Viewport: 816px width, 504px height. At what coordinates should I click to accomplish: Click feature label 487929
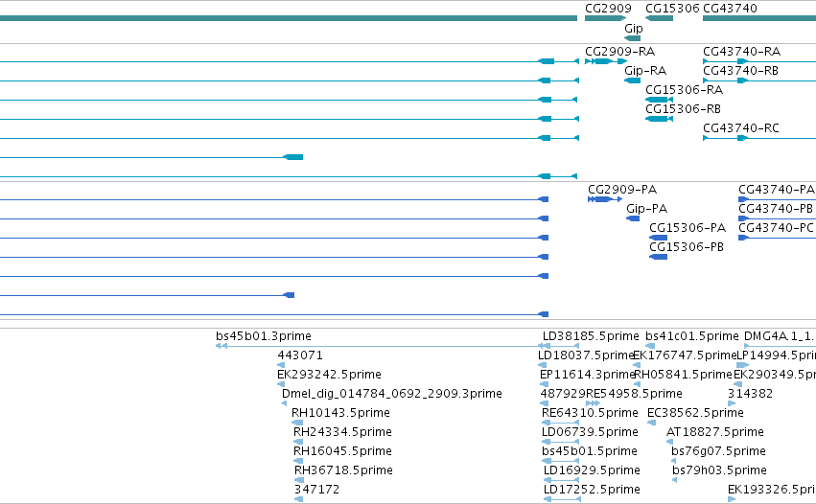click(x=563, y=394)
